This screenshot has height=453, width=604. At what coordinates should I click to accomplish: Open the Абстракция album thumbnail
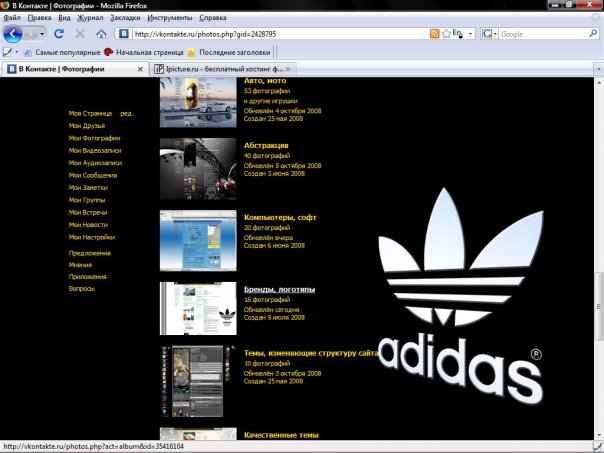tap(198, 169)
